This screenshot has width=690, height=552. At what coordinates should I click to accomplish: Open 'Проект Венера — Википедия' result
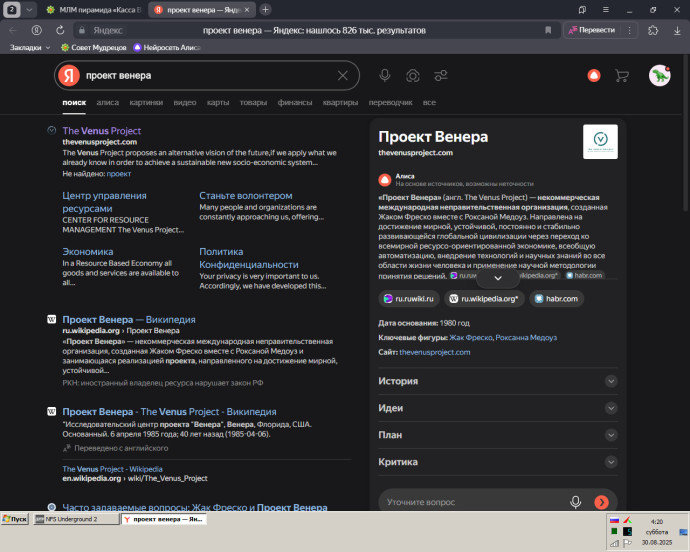pyautogui.click(x=129, y=320)
